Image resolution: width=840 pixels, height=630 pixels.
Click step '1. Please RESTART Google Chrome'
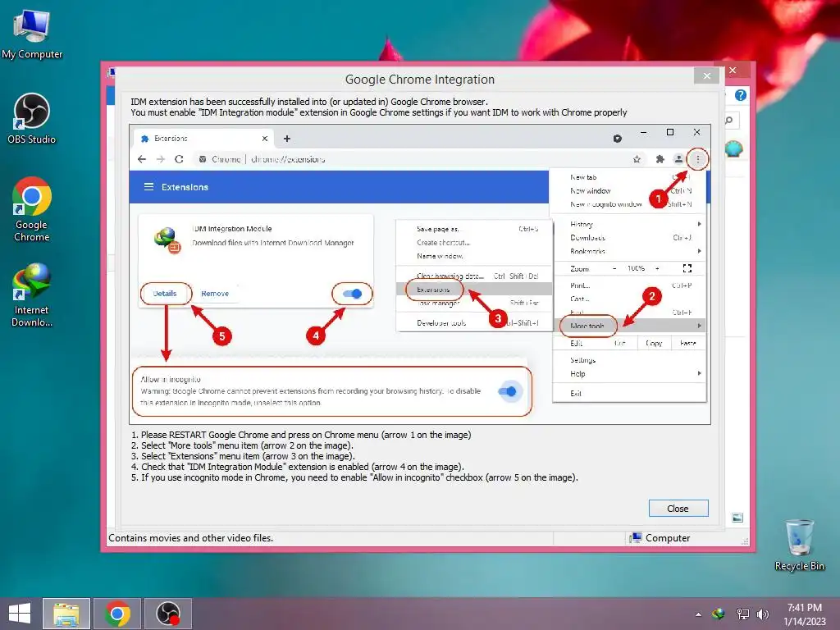(301, 435)
